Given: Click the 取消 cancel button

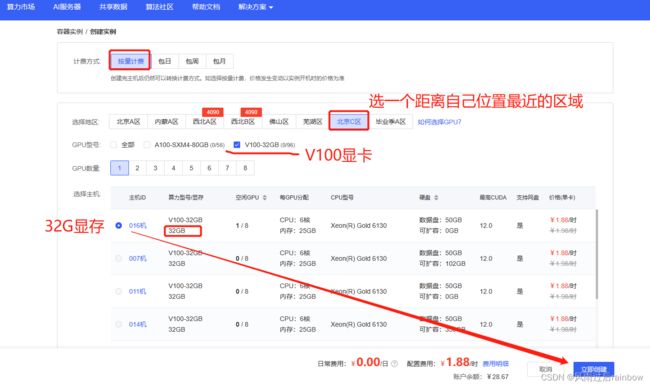Looking at the screenshot, I should tap(546, 369).
